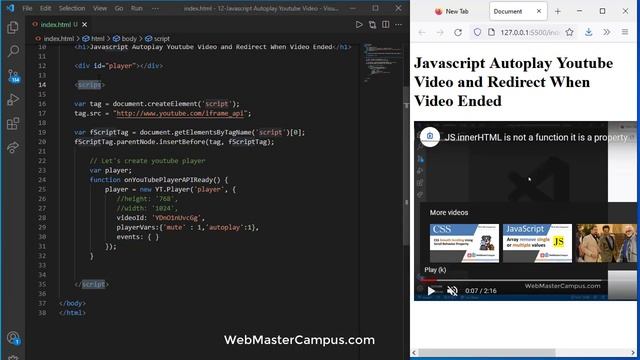Click the videoId value 'YDnO1nUvcGg'
This screenshot has height=360, width=640.
176,218
